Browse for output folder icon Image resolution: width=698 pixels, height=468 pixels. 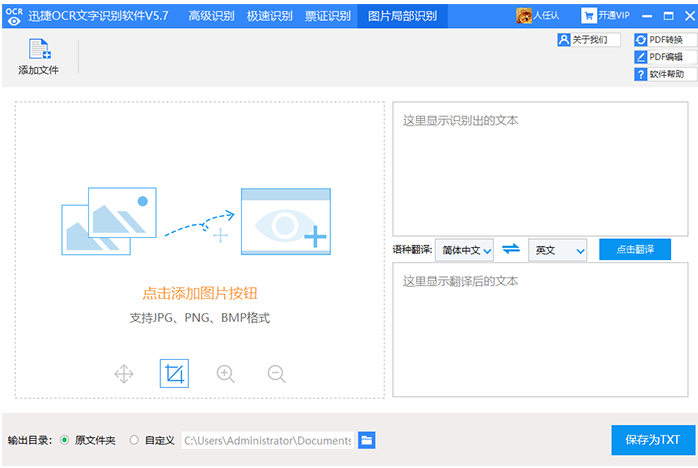tap(366, 440)
